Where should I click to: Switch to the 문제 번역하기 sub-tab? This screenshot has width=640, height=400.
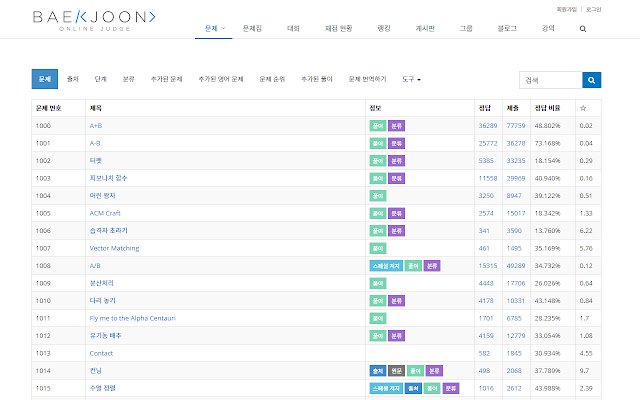tap(367, 79)
